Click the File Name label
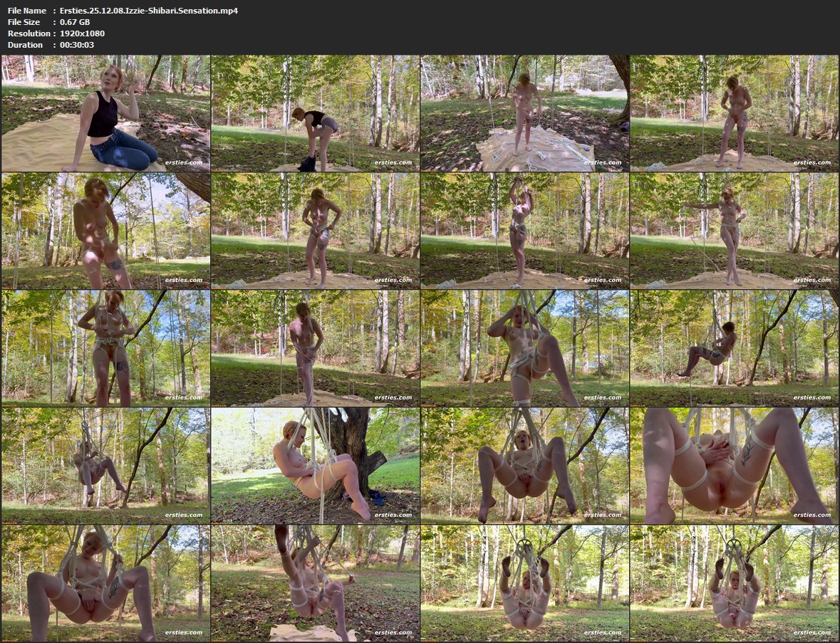The image size is (840, 643). (x=26, y=11)
